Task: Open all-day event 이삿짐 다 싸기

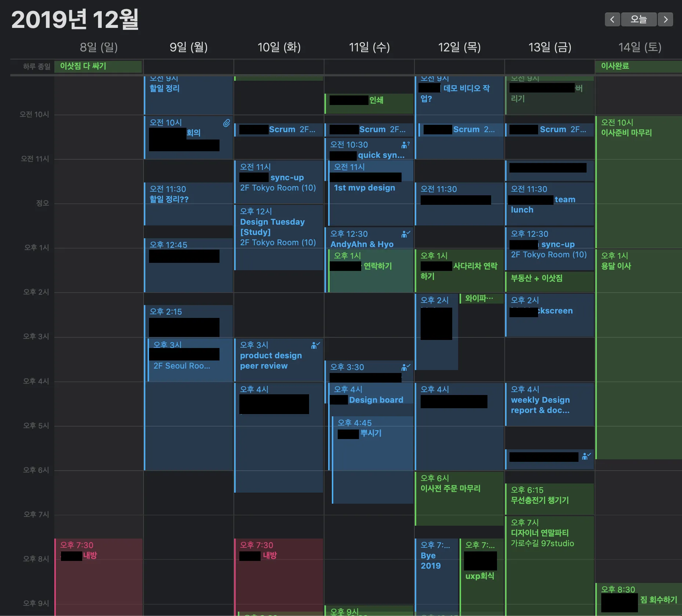Action: coord(98,66)
